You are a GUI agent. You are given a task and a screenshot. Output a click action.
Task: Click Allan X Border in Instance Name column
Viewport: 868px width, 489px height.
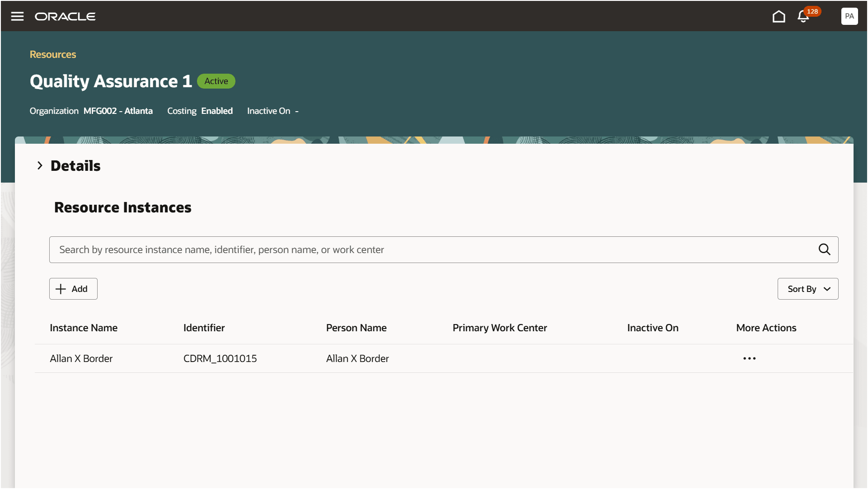click(81, 358)
